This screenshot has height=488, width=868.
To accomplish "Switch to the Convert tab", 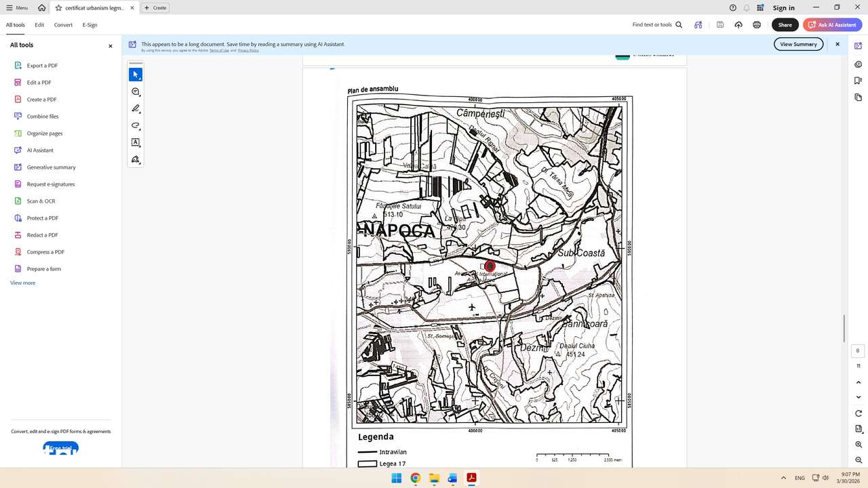I will (x=63, y=25).
